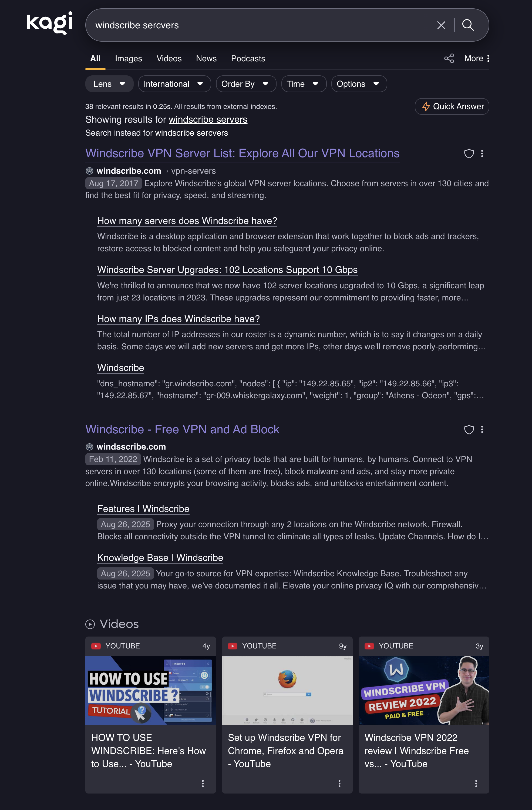Open three-dot menu for first result
The image size is (532, 810).
coord(482,153)
